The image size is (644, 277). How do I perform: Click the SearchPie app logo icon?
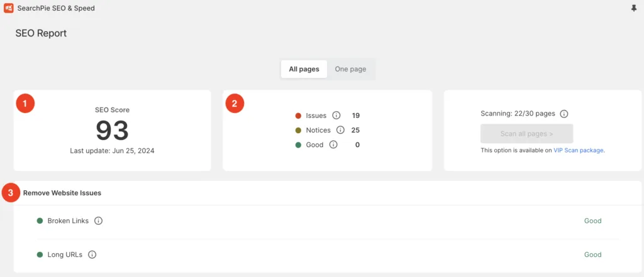(9, 8)
